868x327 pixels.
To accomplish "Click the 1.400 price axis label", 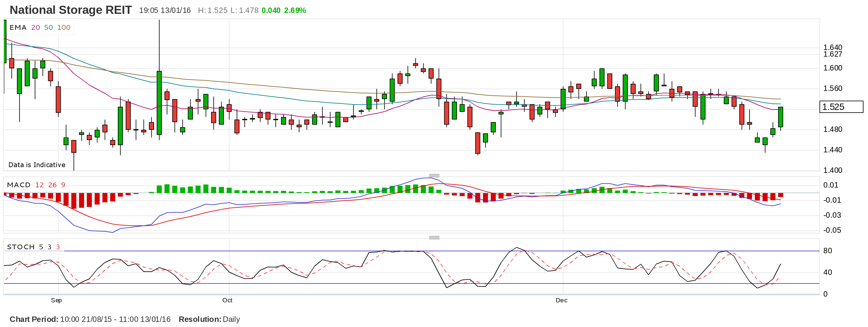I will [x=833, y=170].
